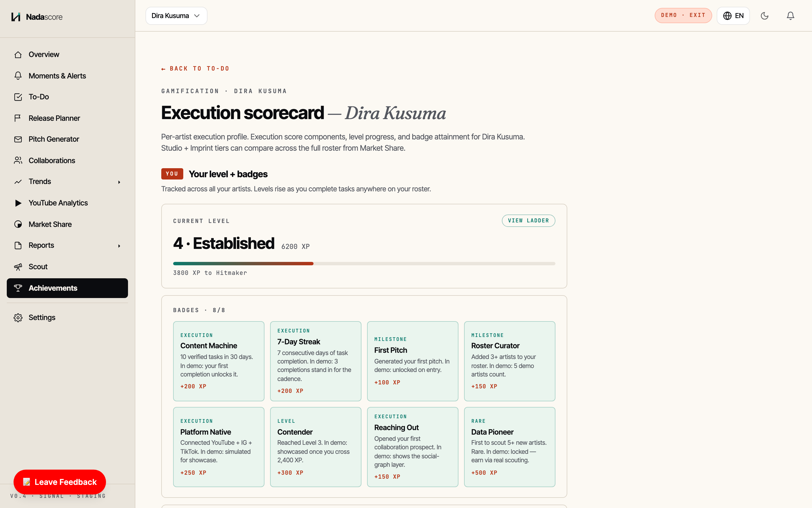Screen dimensions: 812x508
Task: Select the Platform Native badge card
Action: click(219, 447)
